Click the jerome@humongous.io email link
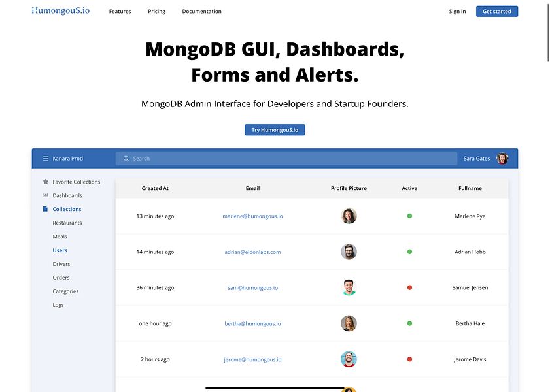This screenshot has height=392, width=550. point(252,359)
